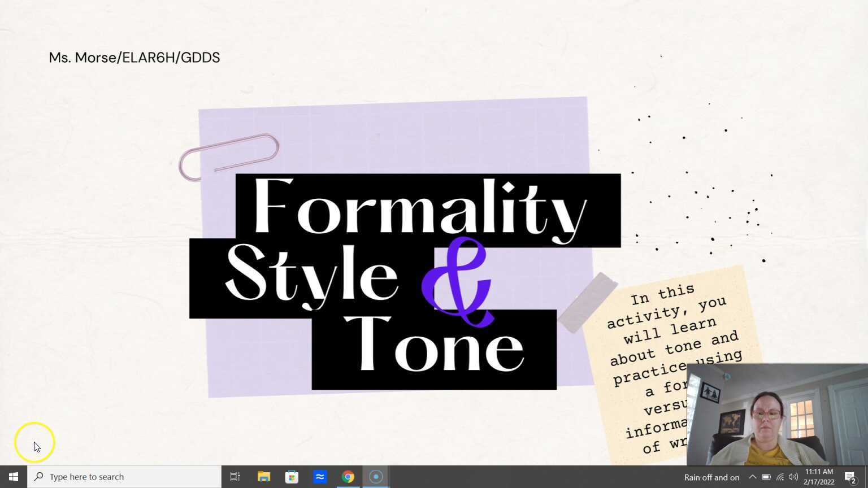Click the blue wave app icon on taskbar
The width and height of the screenshot is (868, 488).
pos(320,476)
